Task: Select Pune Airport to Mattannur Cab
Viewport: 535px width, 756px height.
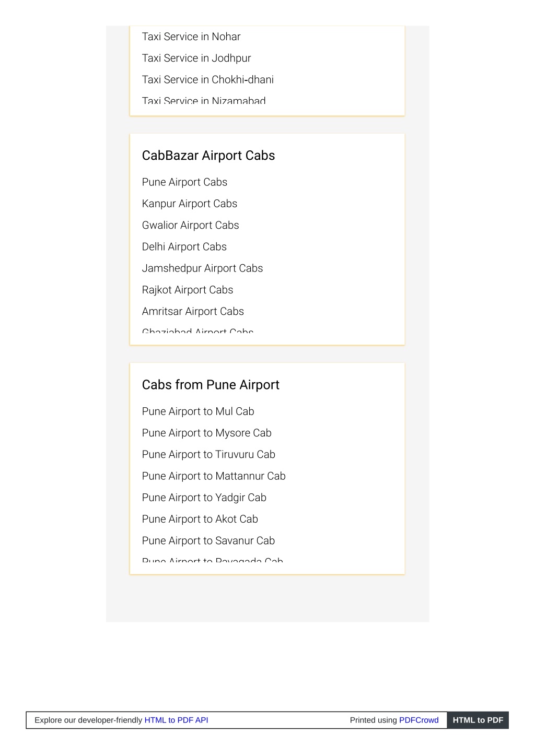Action: tap(214, 476)
